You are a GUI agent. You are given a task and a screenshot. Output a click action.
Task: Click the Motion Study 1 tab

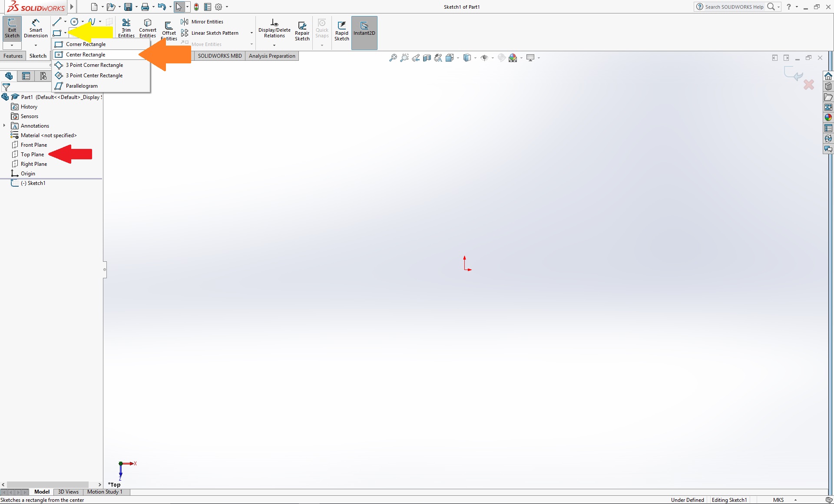(106, 491)
